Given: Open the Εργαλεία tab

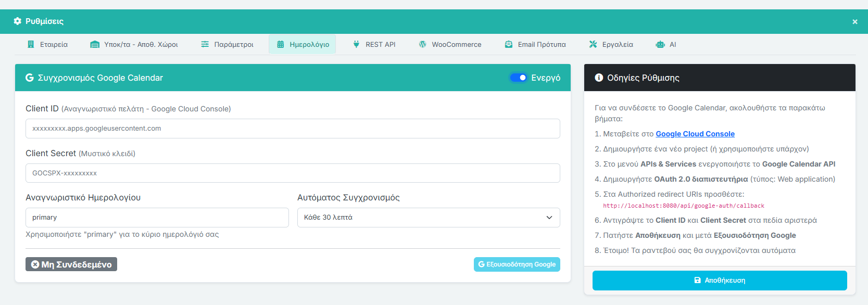Looking at the screenshot, I should point(611,44).
